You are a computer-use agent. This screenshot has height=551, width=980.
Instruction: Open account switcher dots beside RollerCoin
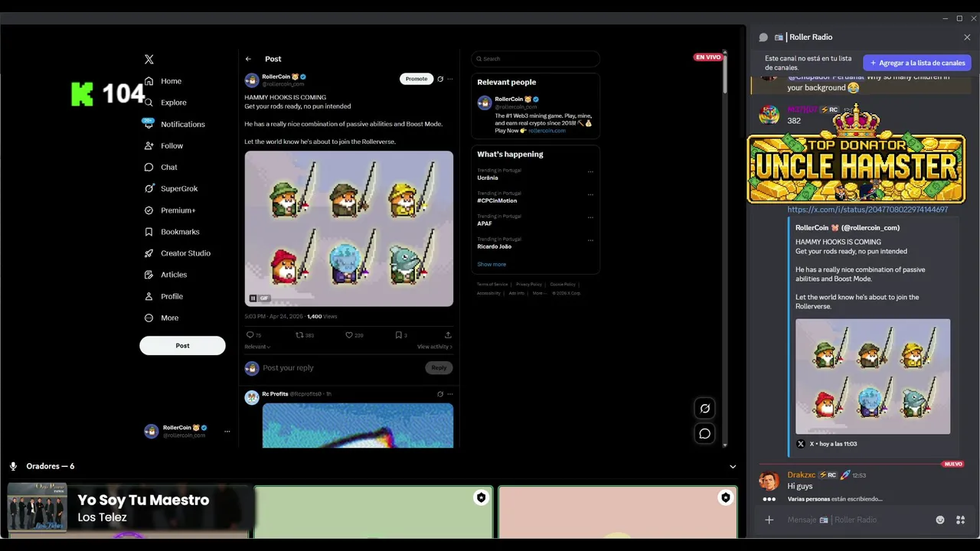[227, 432]
